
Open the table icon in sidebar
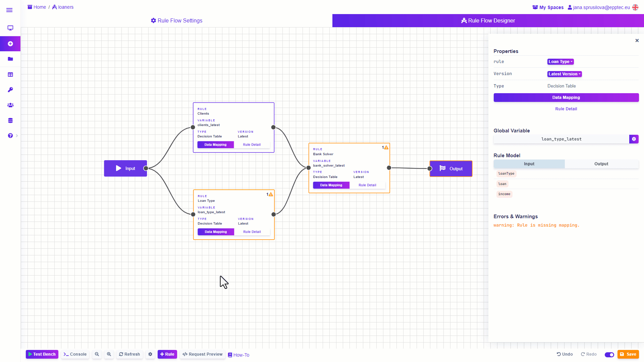(10, 75)
